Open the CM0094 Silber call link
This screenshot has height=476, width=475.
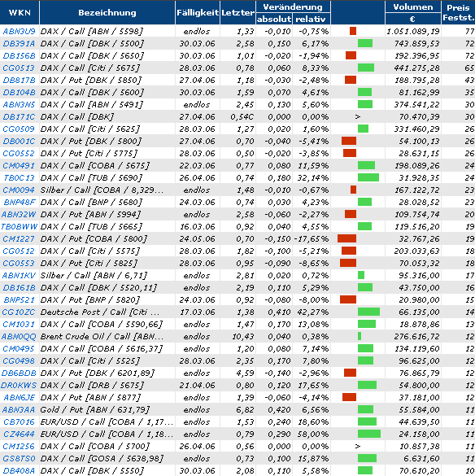click(19, 190)
